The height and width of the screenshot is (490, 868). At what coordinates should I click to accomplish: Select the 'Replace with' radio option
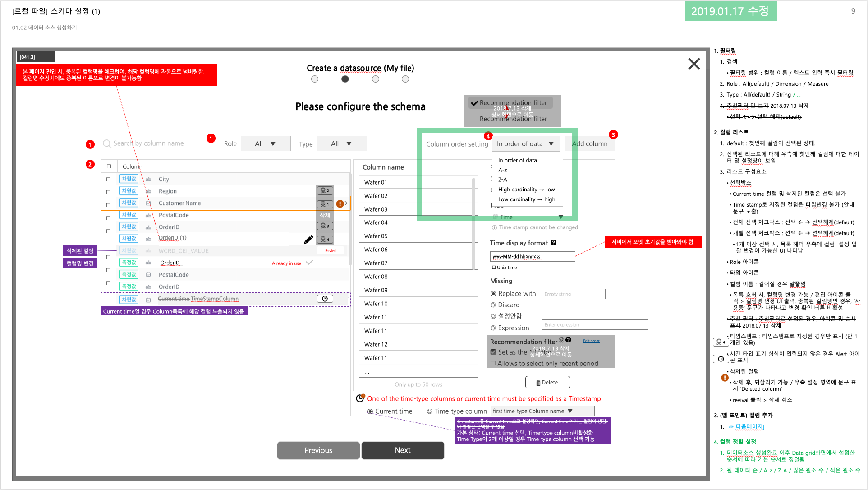click(x=493, y=294)
